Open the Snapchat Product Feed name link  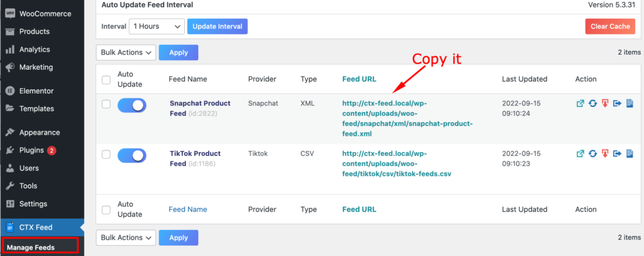coord(199,108)
